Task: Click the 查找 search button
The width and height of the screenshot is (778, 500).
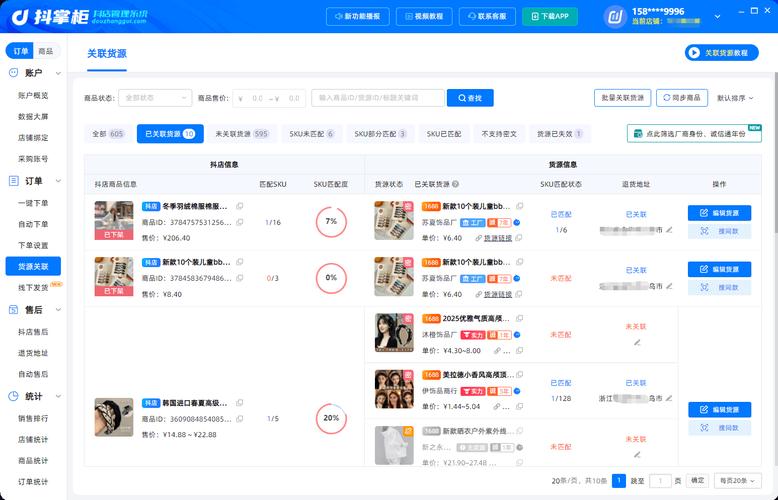Action: (x=470, y=98)
